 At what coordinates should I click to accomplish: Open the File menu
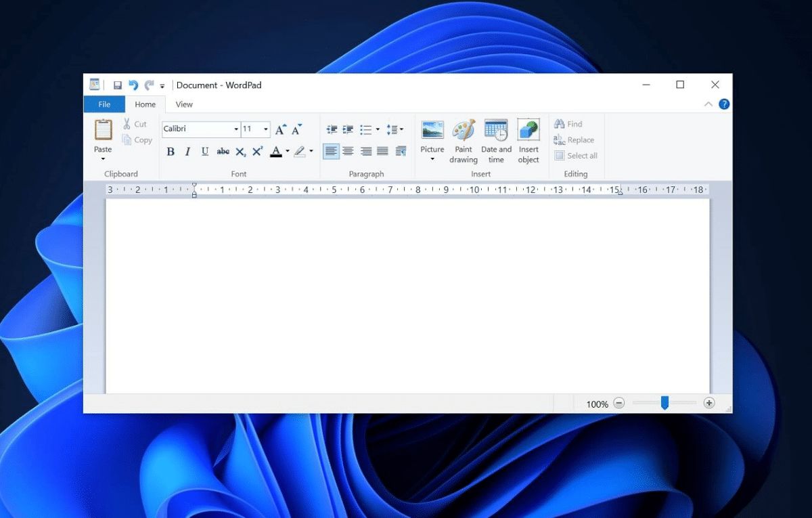(104, 104)
